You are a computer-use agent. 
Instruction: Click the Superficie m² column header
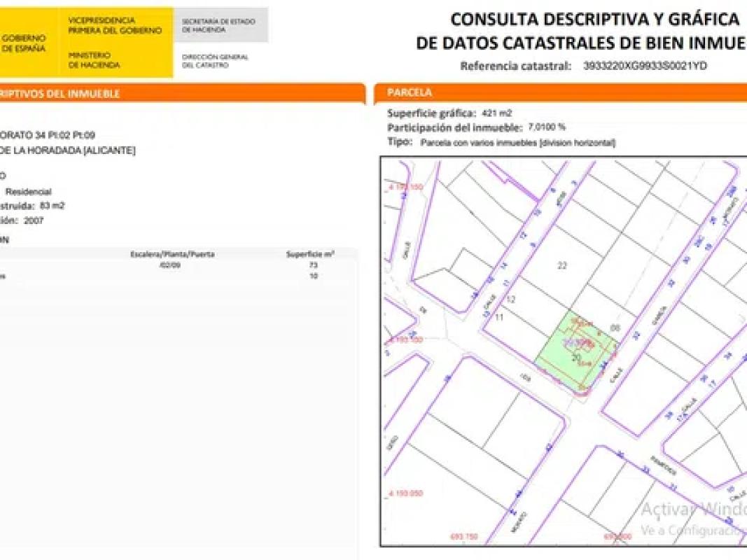click(310, 254)
